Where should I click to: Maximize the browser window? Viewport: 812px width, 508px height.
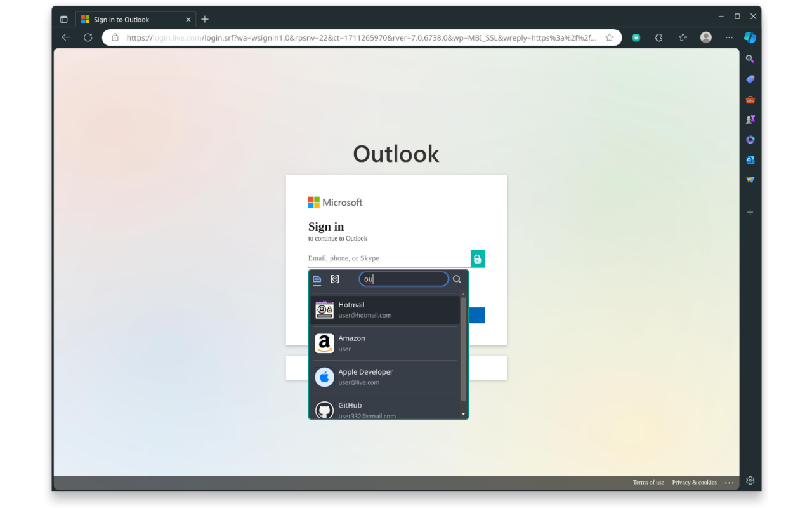click(x=737, y=17)
